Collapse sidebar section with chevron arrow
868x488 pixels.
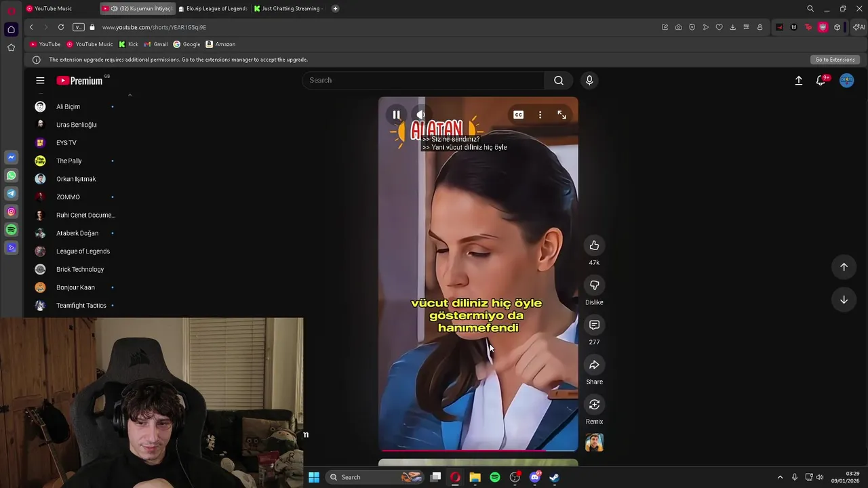(x=130, y=95)
